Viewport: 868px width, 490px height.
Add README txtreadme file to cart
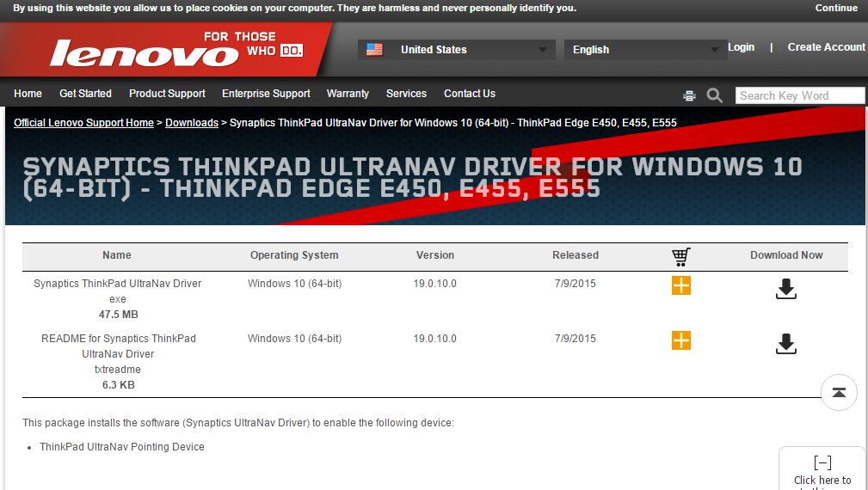[x=680, y=340]
